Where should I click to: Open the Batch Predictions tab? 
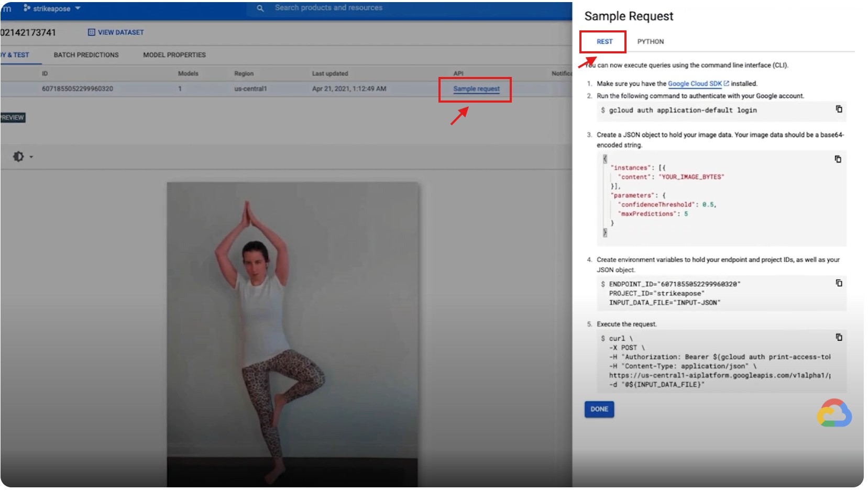coord(86,55)
